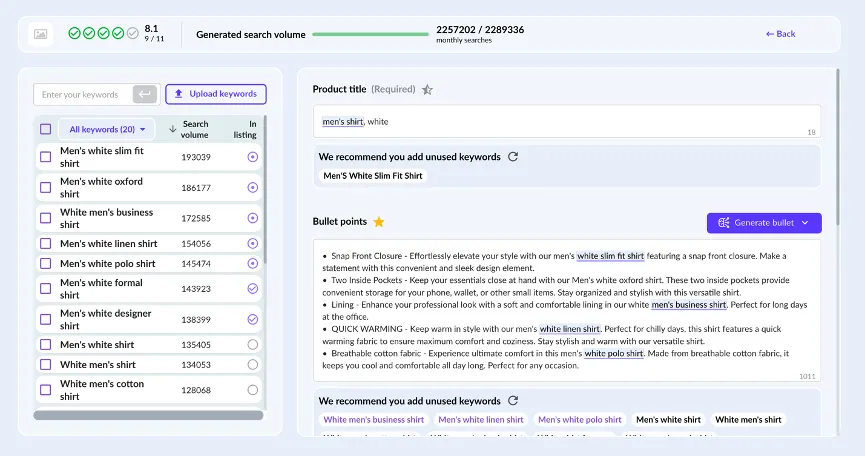Click the enter-key submit icon beside keyword input

pyautogui.click(x=145, y=94)
